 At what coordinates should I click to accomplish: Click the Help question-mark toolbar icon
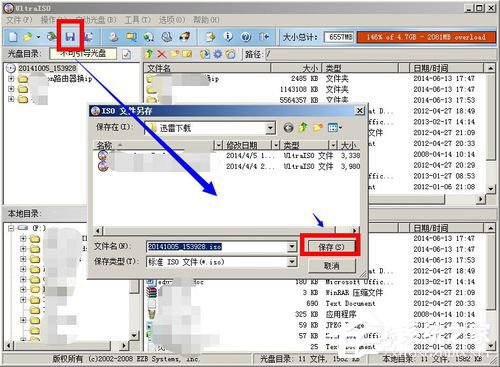[x=246, y=37]
